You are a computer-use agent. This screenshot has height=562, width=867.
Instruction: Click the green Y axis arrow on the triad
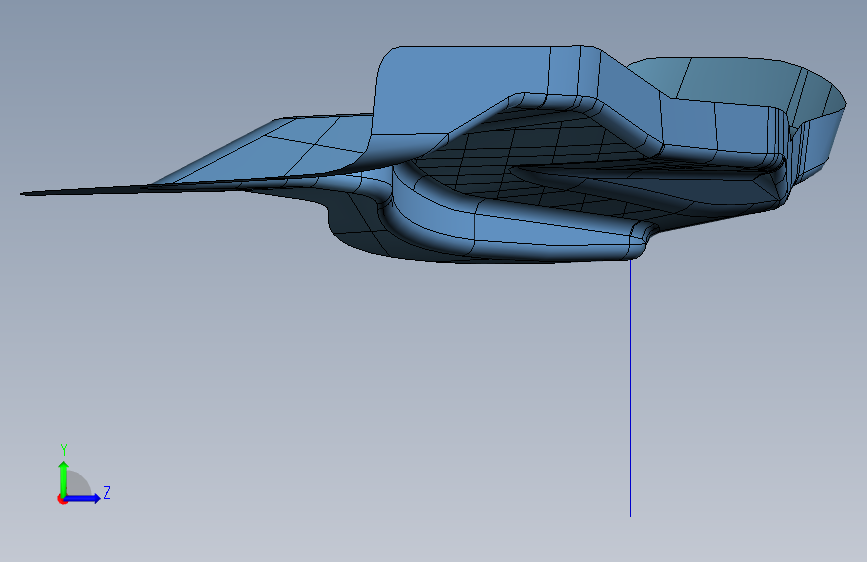click(x=64, y=479)
